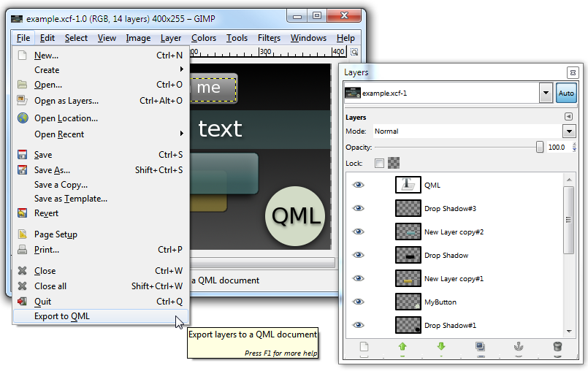
Task: Delete the layer with the trash icon
Action: (x=557, y=347)
